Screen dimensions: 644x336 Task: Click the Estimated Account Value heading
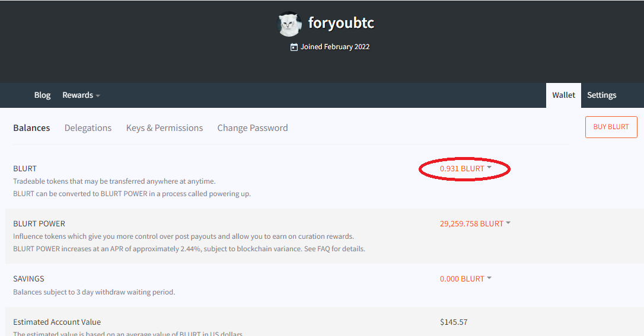(57, 322)
